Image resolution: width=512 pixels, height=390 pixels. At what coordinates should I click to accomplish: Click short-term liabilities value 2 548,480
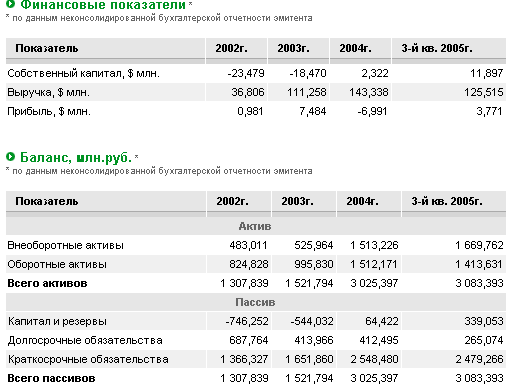pos(374,360)
